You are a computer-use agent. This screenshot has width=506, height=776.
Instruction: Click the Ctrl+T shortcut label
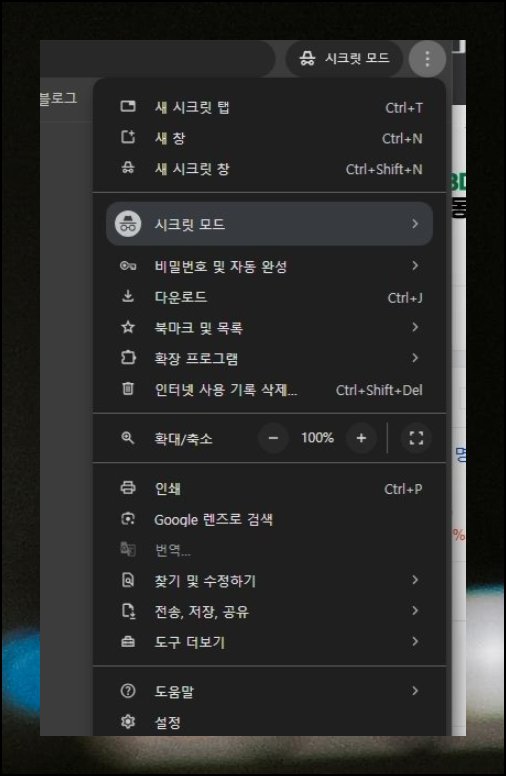[404, 107]
